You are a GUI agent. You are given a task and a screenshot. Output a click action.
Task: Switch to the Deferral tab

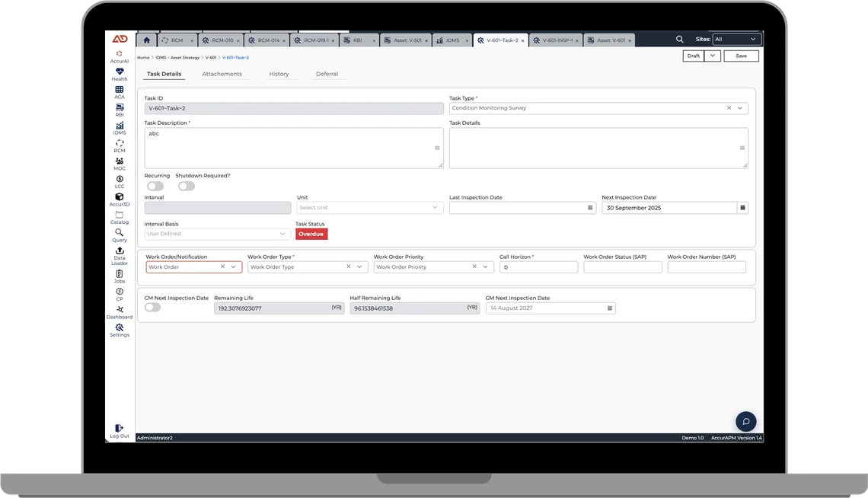[x=327, y=74]
